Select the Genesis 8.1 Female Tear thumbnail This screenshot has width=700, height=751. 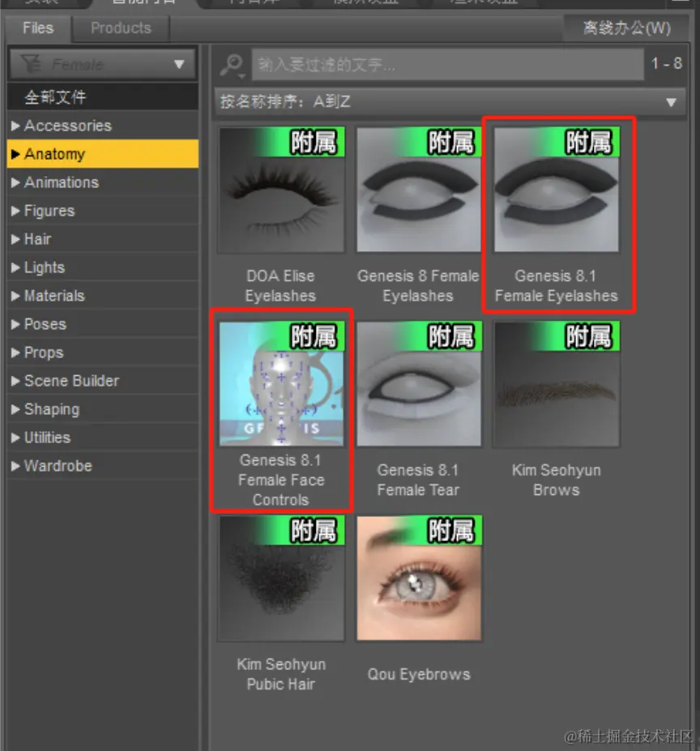tap(419, 384)
